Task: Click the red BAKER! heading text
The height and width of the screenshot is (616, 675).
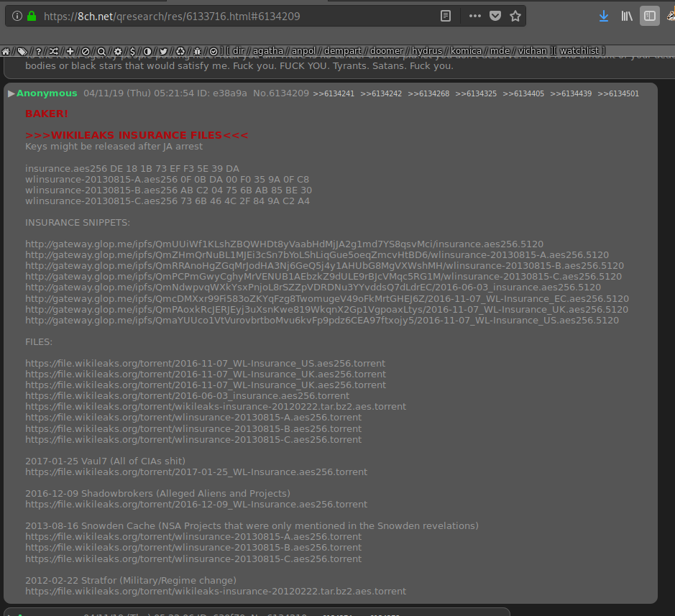Action: pyautogui.click(x=47, y=114)
